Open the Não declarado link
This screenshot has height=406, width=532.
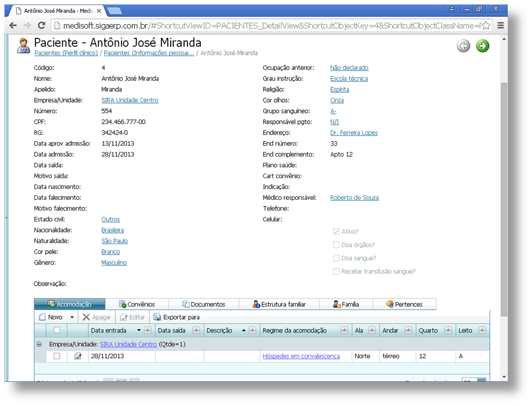[x=349, y=68]
